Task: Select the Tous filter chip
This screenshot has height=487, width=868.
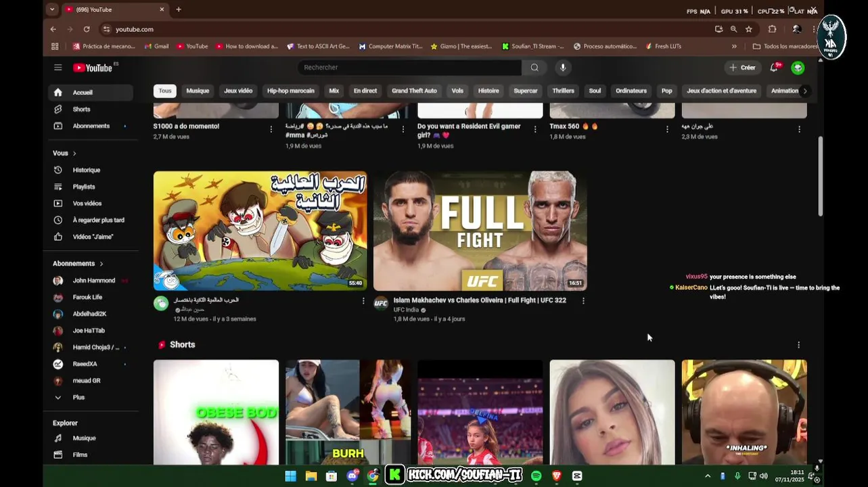Action: coord(165,91)
